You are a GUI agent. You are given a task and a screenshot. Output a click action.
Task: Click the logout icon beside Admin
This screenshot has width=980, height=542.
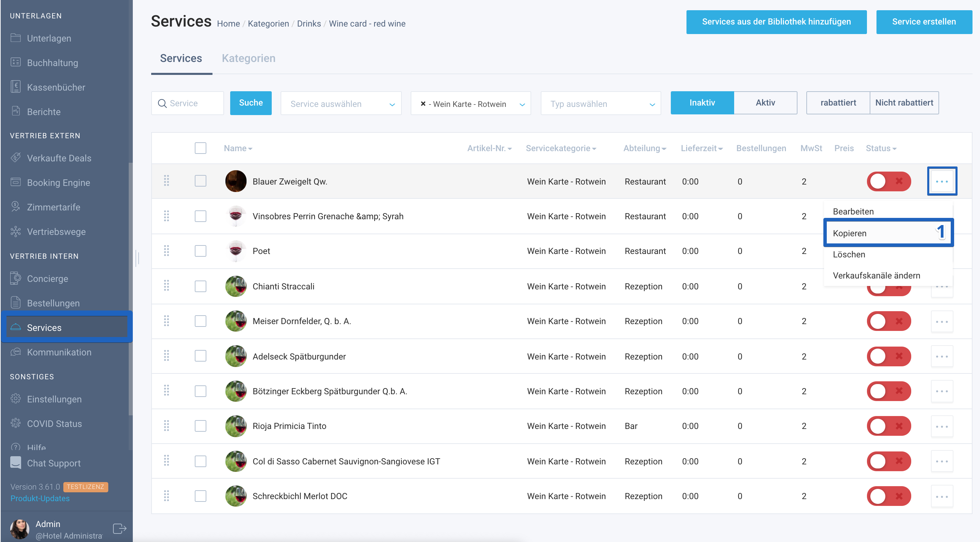120,529
